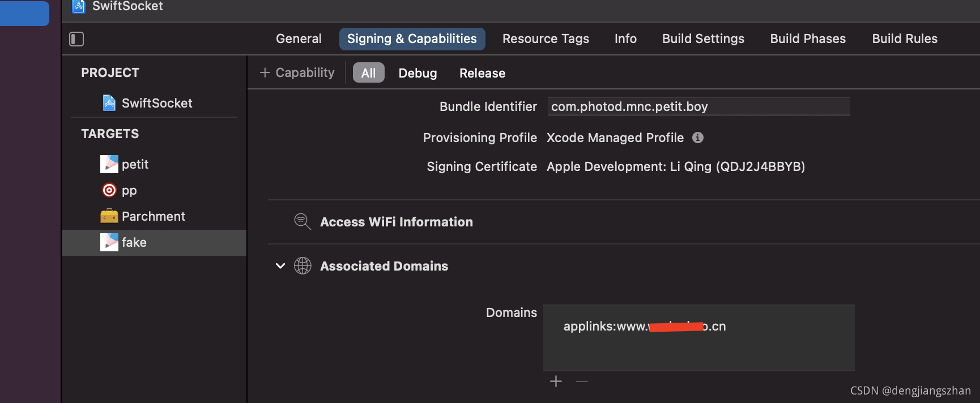This screenshot has width=980, height=403.
Task: Open the Build Phases tab
Action: [x=808, y=38]
